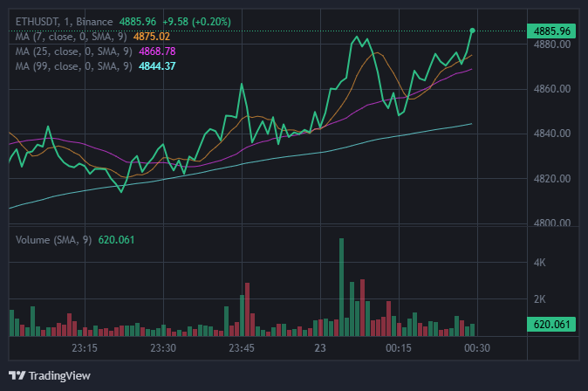This screenshot has width=588, height=391.
Task: Select the MA 99 indicator legend
Action: pos(74,66)
